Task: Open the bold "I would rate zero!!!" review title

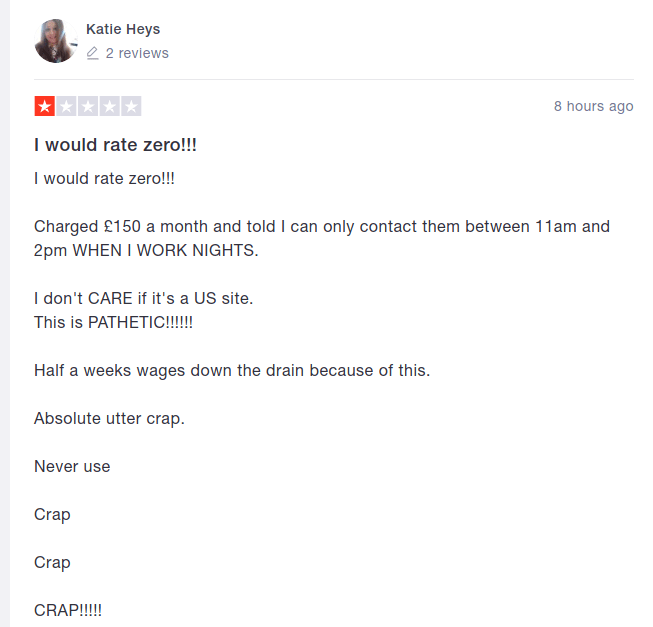Action: [x=115, y=145]
